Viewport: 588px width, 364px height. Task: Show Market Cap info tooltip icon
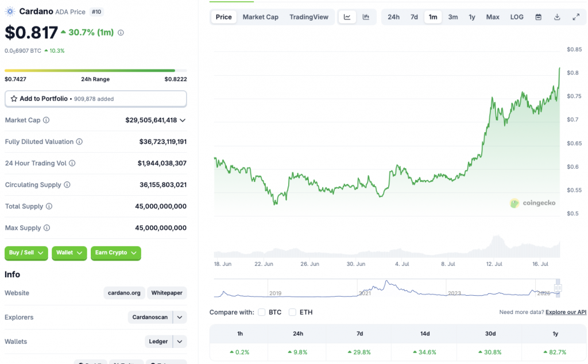click(46, 120)
